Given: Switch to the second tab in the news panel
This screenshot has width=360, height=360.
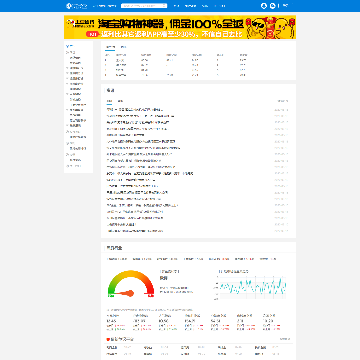Looking at the screenshot, I should (120, 101).
